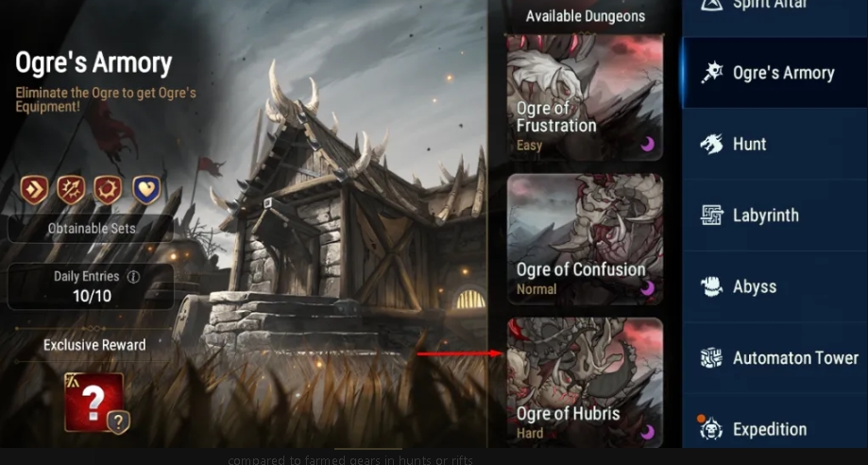Open the Ogre of Frustration Easy dungeon
Screen dimensions: 868x465
tap(586, 97)
